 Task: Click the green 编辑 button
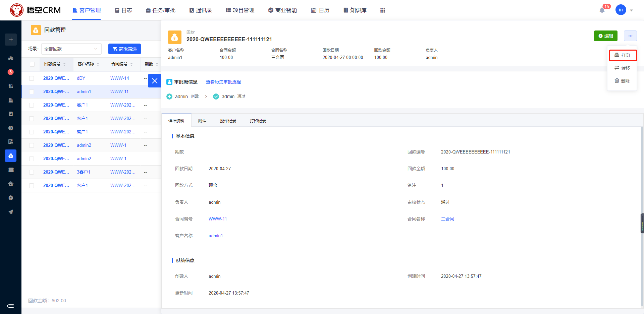[605, 36]
